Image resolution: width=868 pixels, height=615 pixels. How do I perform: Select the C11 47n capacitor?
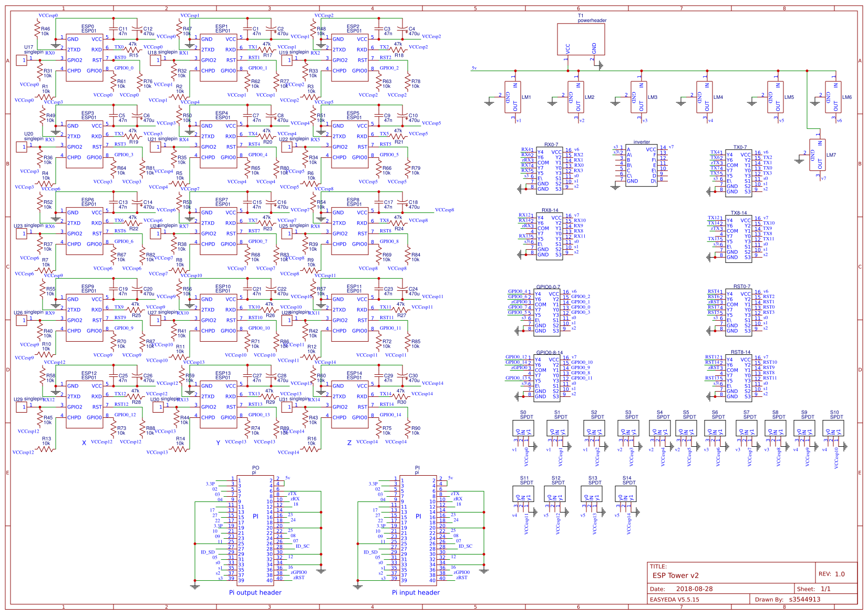112,29
